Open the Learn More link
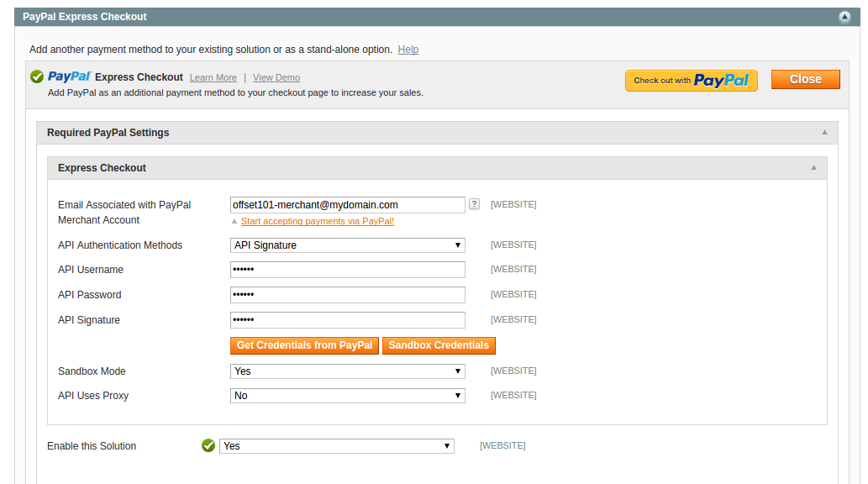 pyautogui.click(x=213, y=78)
